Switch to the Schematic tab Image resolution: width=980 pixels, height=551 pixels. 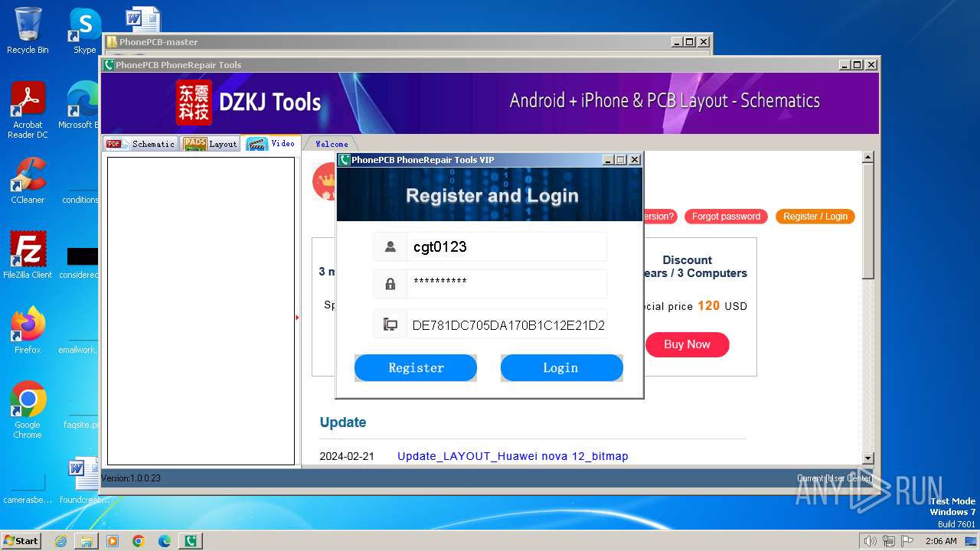[141, 144]
